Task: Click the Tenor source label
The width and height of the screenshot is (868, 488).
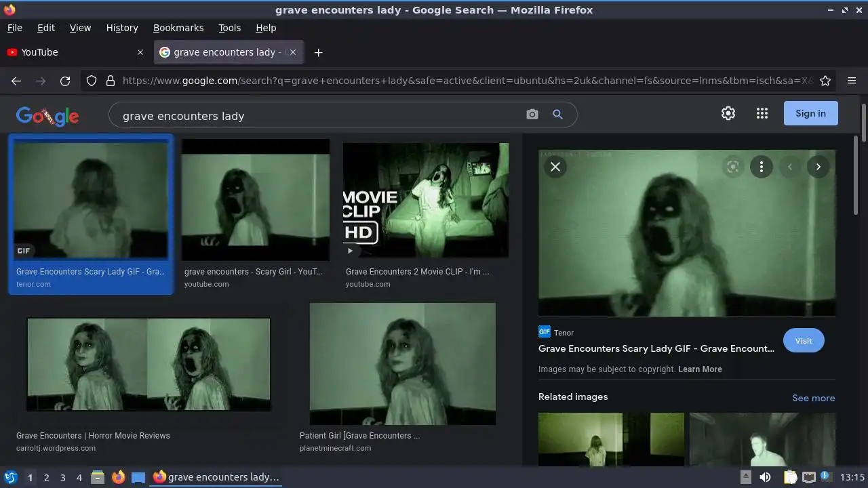Action: (564, 333)
